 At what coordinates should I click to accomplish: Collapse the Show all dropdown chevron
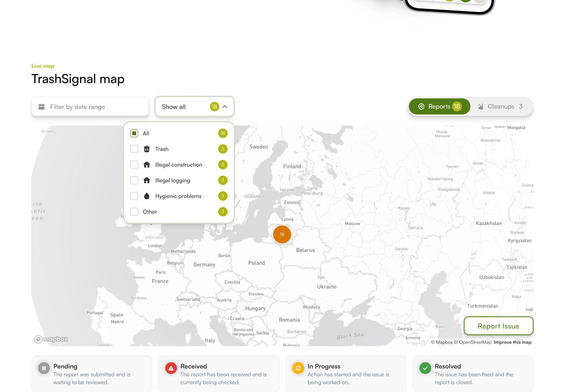[x=225, y=107]
